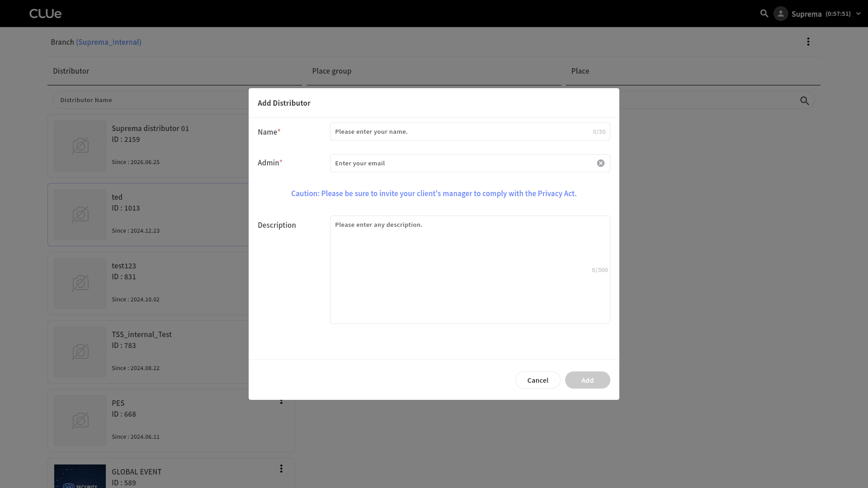This screenshot has width=868, height=488.
Task: Click 'ID : 783' text
Action: (124, 345)
